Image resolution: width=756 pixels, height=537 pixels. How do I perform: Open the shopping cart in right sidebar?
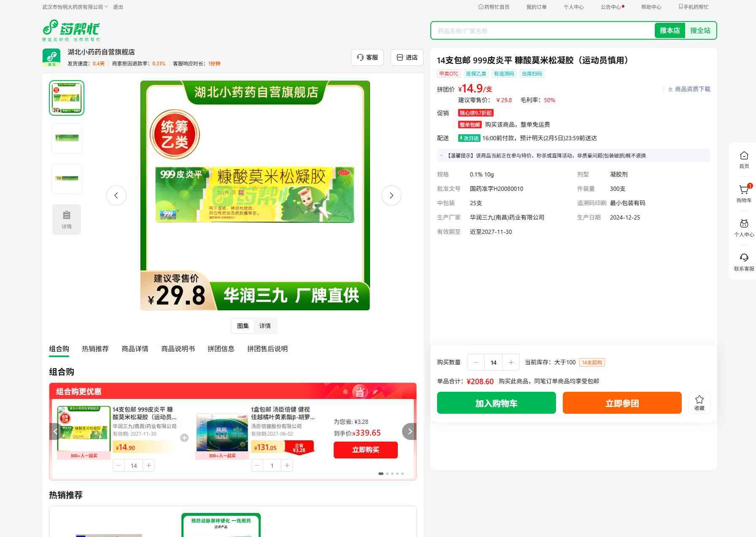tap(744, 193)
